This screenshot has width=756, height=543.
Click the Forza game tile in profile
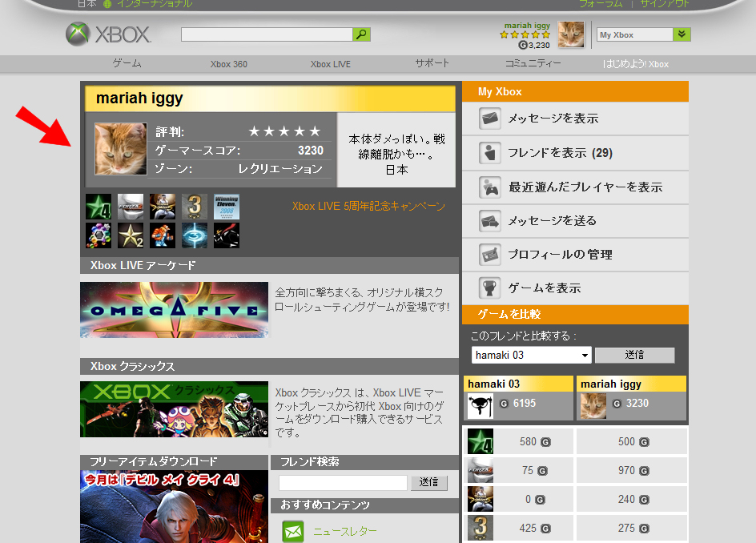[x=131, y=207]
